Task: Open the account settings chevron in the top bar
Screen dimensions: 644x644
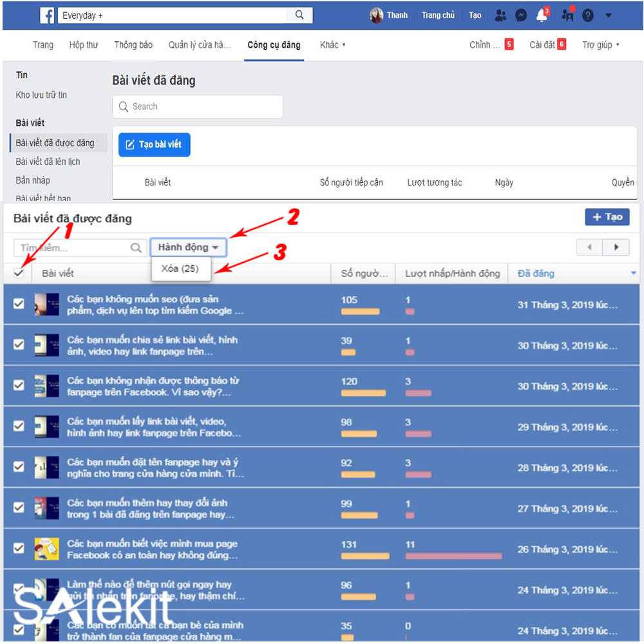Action: pos(608,14)
